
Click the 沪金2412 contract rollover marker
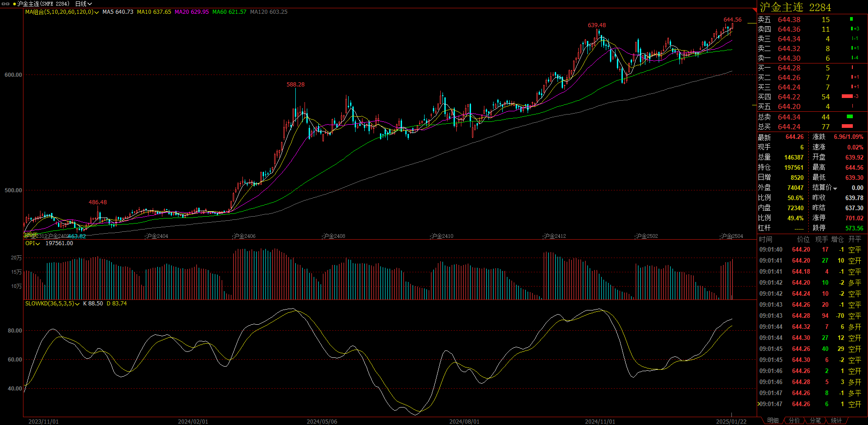(555, 236)
